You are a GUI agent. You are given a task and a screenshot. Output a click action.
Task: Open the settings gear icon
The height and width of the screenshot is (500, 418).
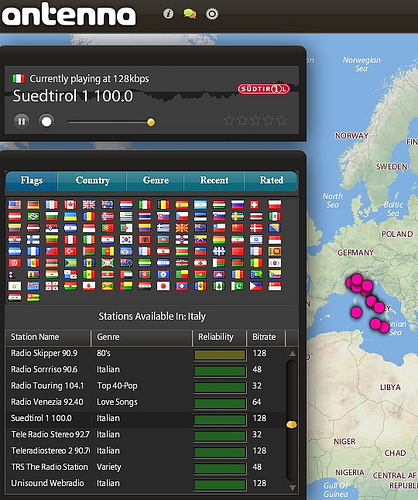coord(212,14)
